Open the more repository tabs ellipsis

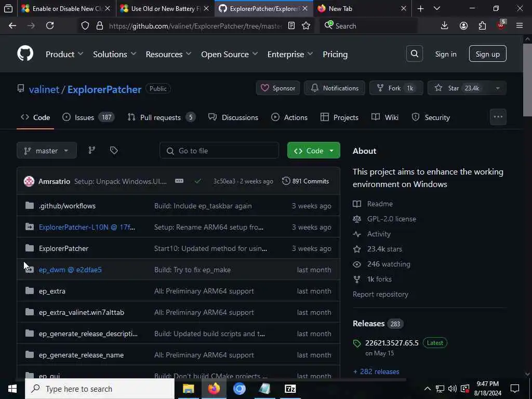coord(498,117)
